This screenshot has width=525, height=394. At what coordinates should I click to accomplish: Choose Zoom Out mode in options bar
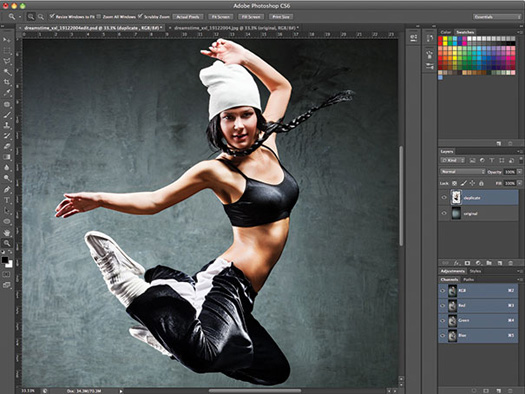(41, 16)
